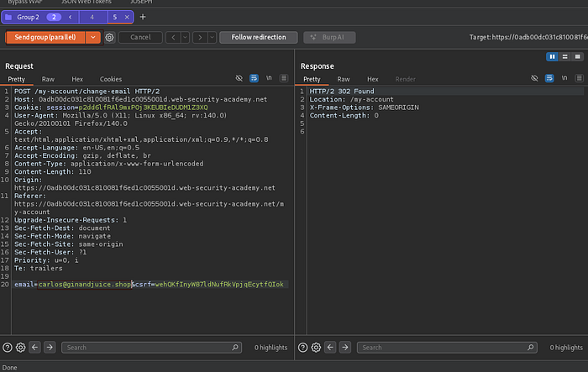Click the csrf token value in body
588x372 pixels.
click(219, 285)
